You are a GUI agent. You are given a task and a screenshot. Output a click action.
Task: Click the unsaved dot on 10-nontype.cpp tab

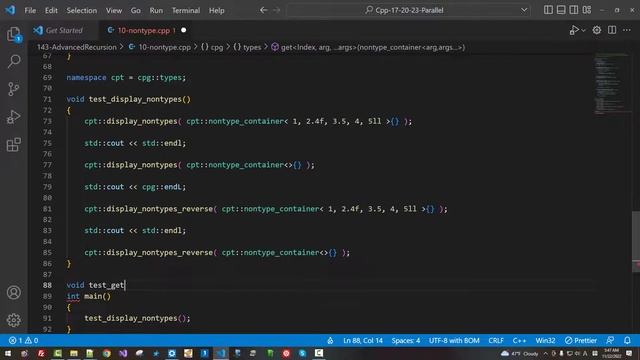point(184,30)
